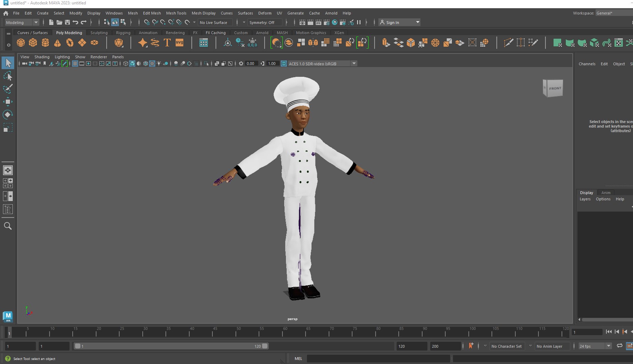Image resolution: width=633 pixels, height=364 pixels.
Task: Toggle playback looping mode
Action: pyautogui.click(x=620, y=346)
